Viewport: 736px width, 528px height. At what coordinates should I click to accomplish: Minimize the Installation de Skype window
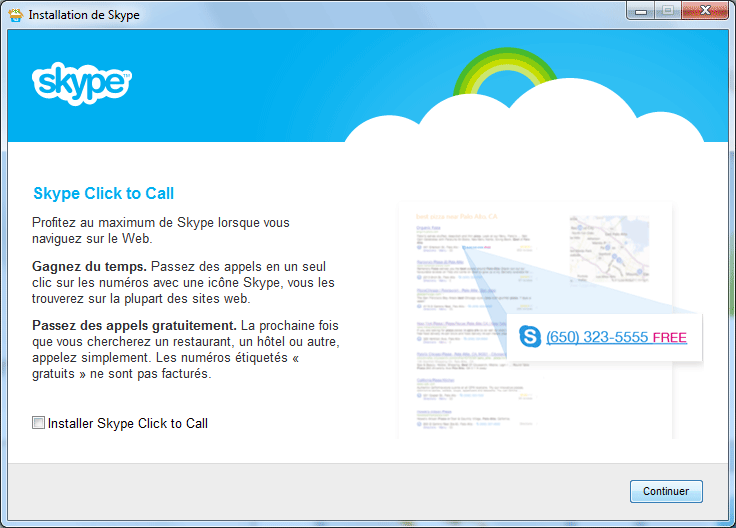pyautogui.click(x=641, y=11)
